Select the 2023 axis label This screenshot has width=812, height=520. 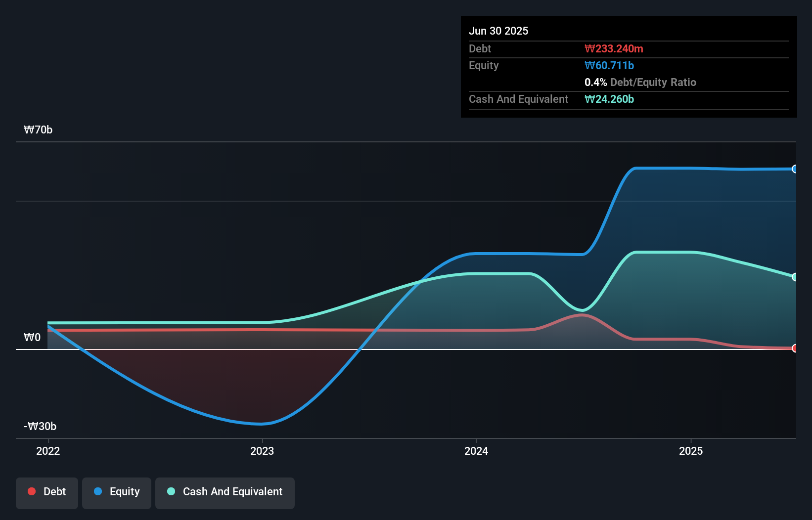tap(262, 451)
